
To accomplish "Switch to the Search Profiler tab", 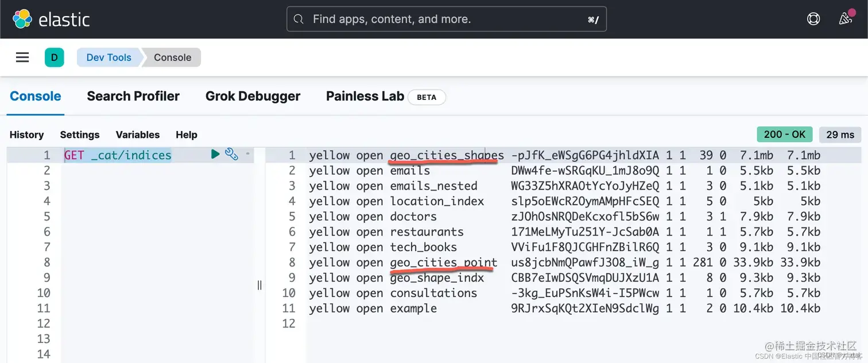I will [x=133, y=95].
